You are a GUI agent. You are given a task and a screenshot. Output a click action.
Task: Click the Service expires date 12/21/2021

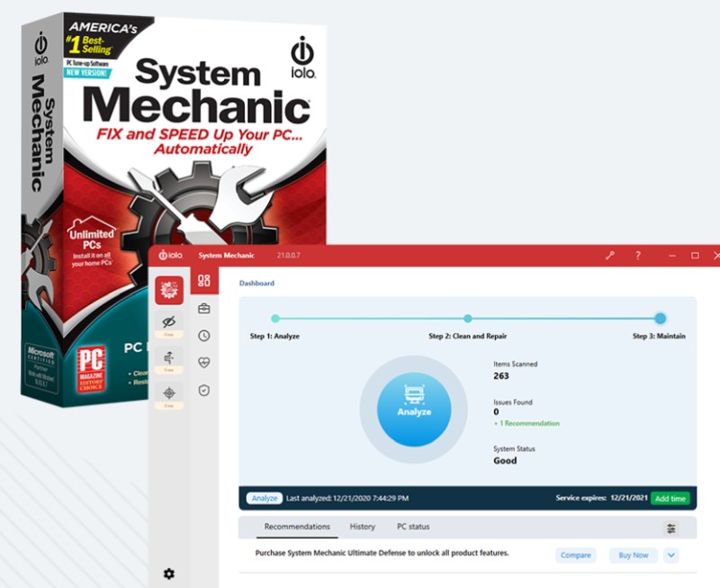coord(629,497)
